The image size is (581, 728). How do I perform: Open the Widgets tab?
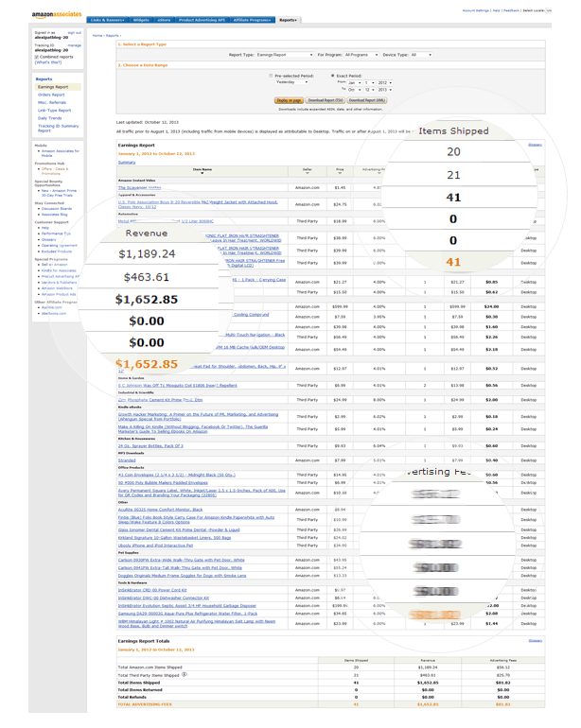pyautogui.click(x=141, y=20)
